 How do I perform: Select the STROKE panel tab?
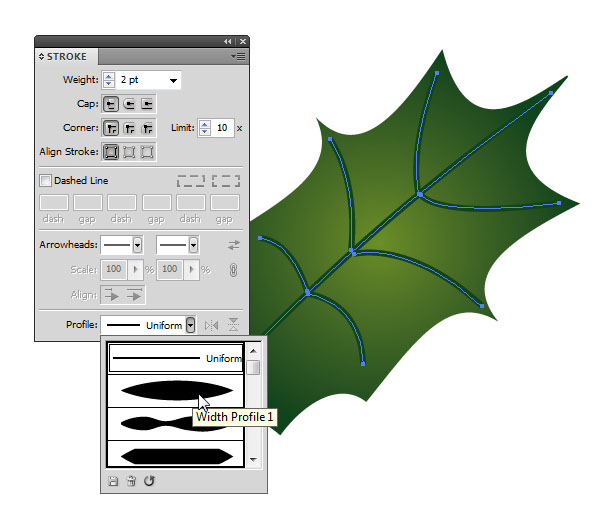pos(67,57)
